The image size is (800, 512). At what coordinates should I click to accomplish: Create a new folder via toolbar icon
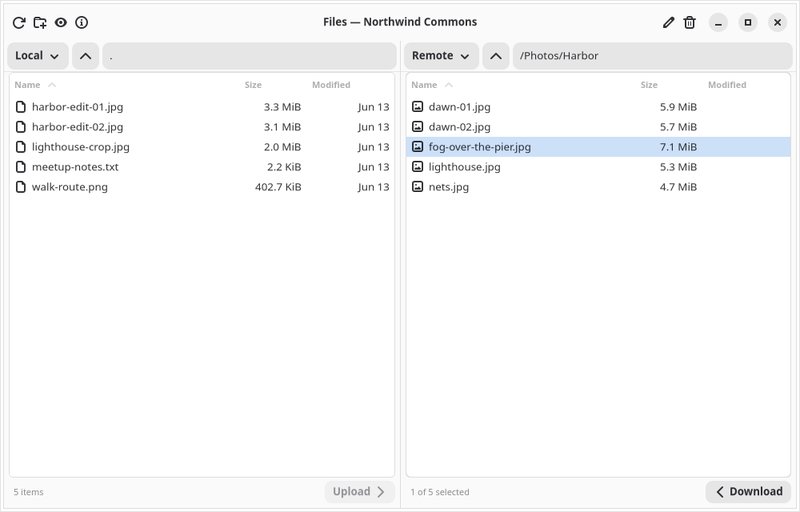[x=40, y=22]
